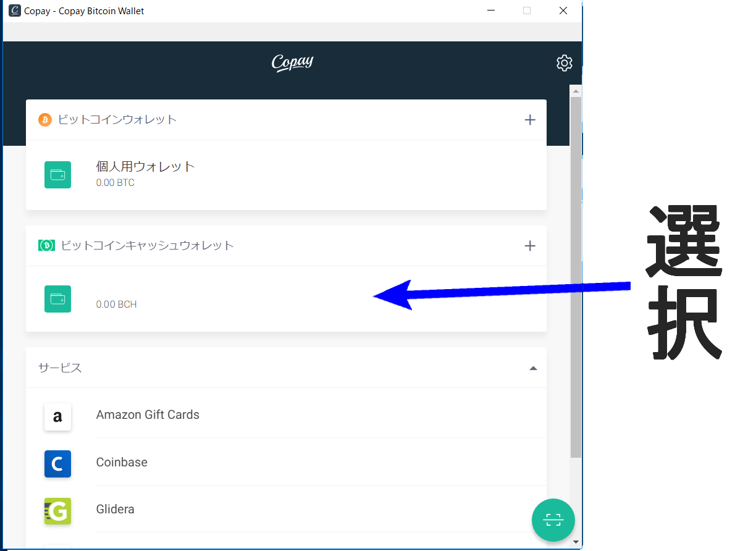This screenshot has width=756, height=551.
Task: Click the Amazon Gift Cards icon
Action: point(57,417)
